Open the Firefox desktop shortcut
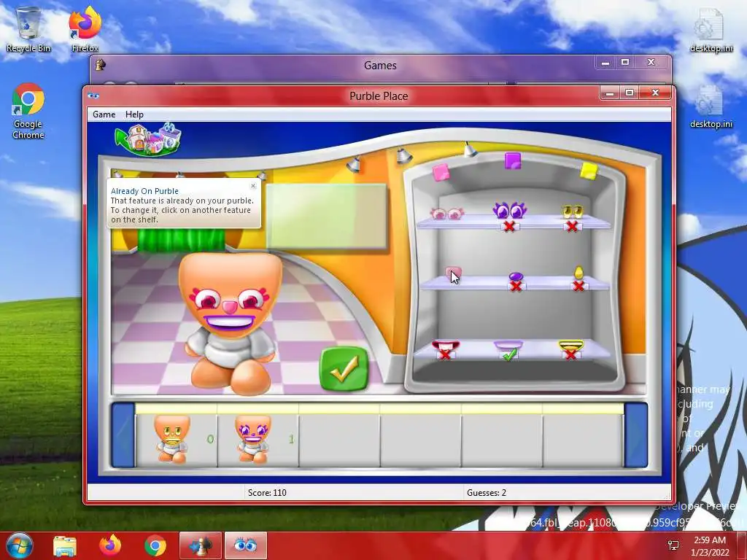The width and height of the screenshot is (747, 560). pos(85,29)
